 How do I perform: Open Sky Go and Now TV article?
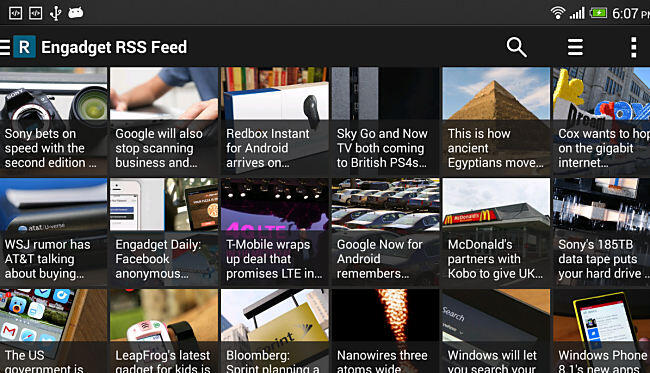(386, 122)
